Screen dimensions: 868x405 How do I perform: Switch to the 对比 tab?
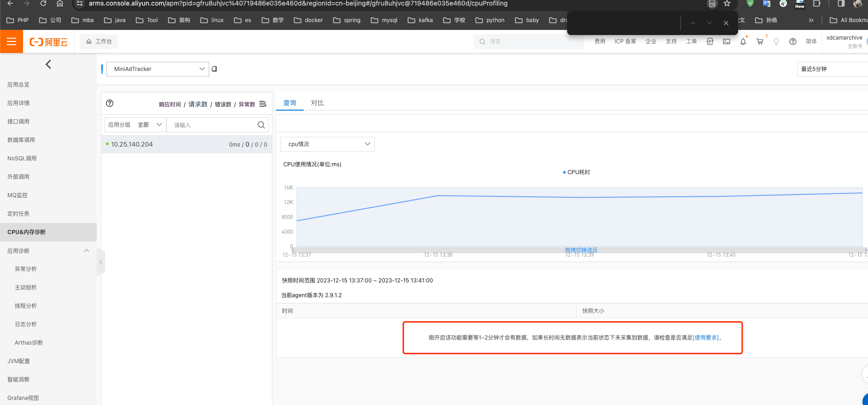tap(317, 103)
